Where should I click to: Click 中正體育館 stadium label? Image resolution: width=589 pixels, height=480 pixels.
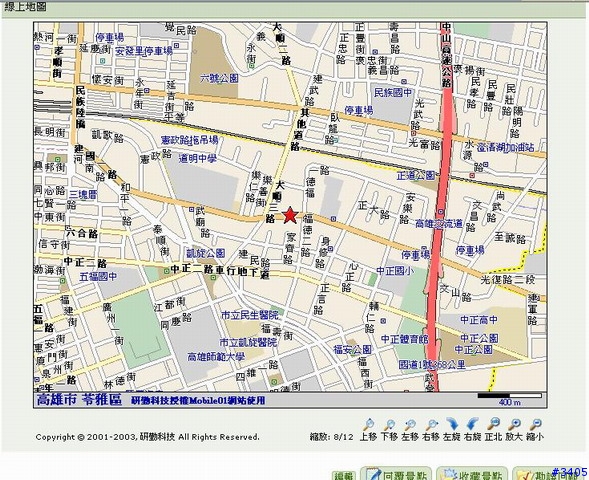click(x=405, y=339)
